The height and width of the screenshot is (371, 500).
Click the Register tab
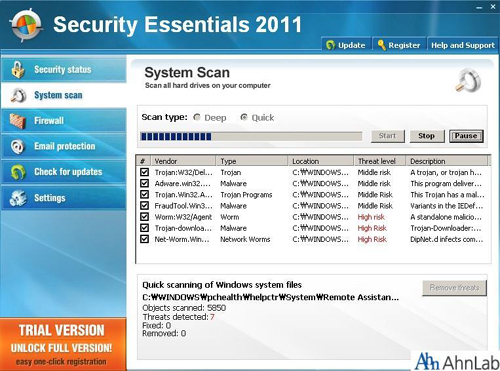[x=399, y=45]
